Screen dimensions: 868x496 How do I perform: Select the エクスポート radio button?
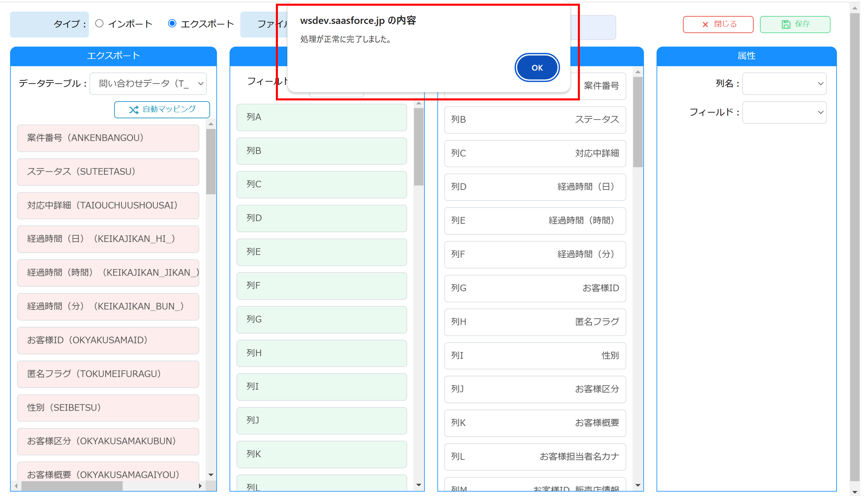(x=172, y=24)
